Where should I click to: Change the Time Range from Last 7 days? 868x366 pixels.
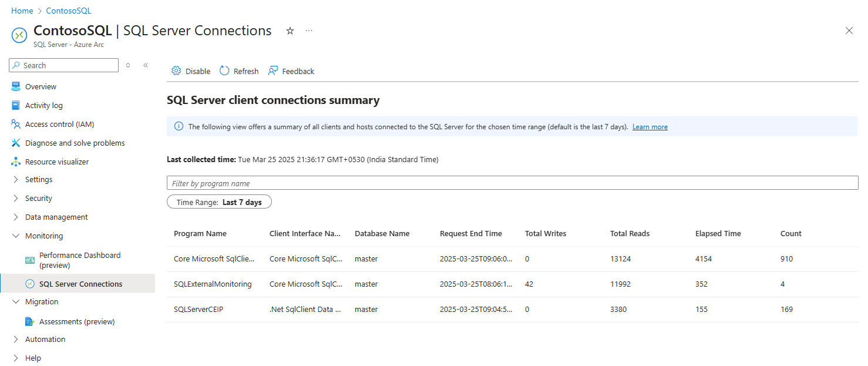(219, 202)
